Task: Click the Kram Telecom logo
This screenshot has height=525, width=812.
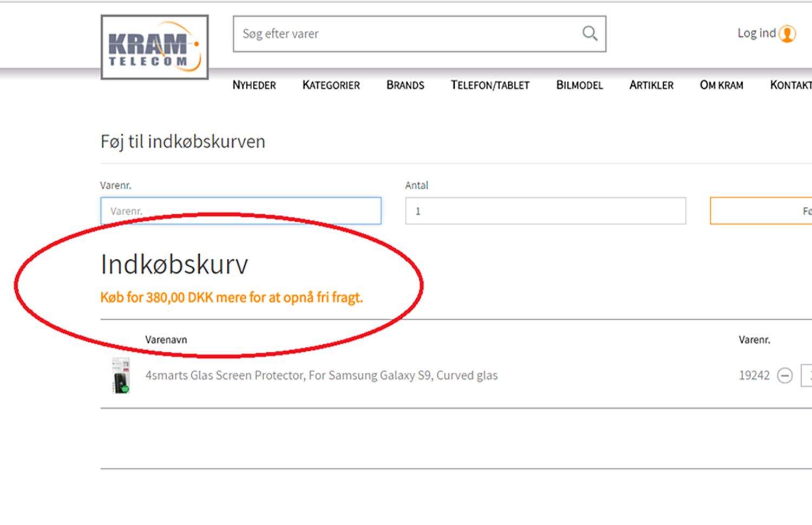Action: pyautogui.click(x=154, y=47)
